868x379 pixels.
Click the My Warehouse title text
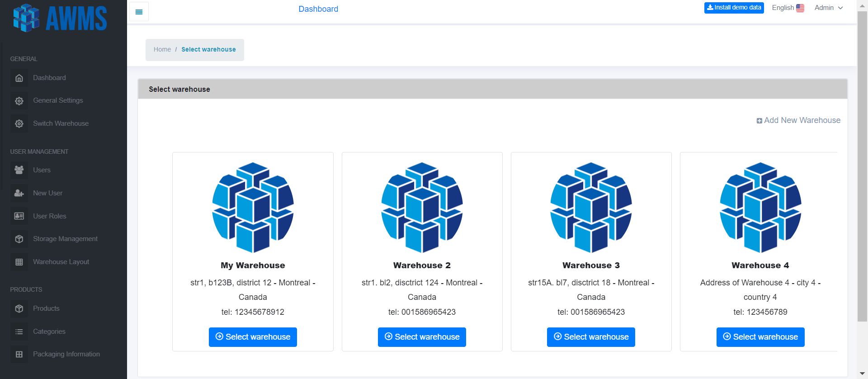tap(253, 265)
